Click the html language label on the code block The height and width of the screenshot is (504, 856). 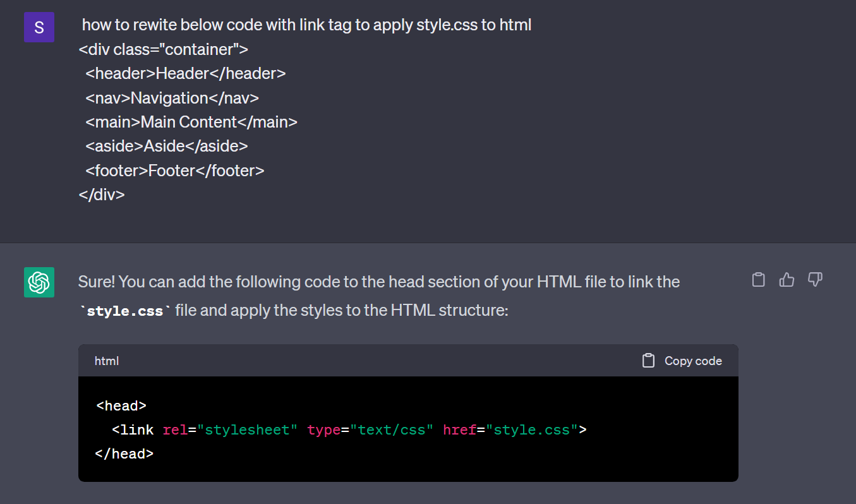[x=107, y=361]
